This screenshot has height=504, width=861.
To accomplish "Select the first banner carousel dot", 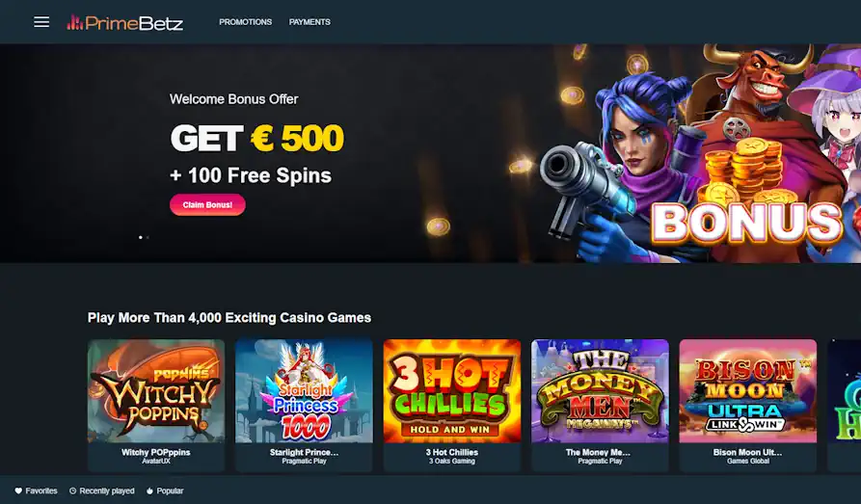I will click(x=141, y=237).
